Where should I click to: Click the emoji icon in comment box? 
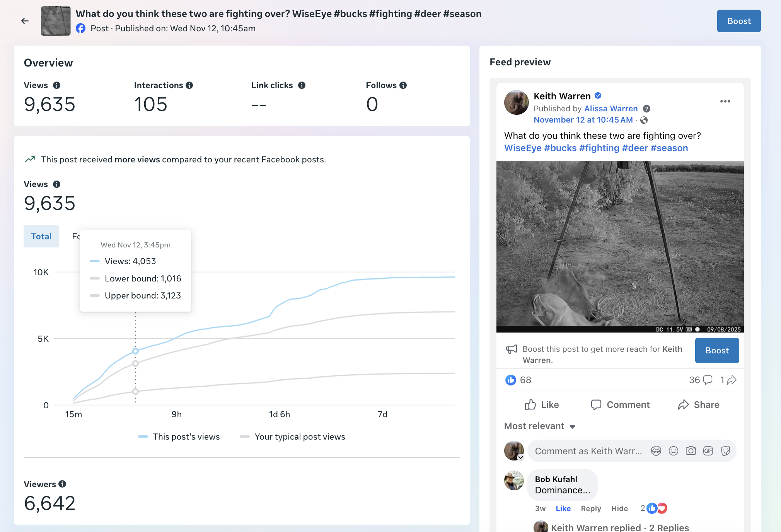point(674,451)
